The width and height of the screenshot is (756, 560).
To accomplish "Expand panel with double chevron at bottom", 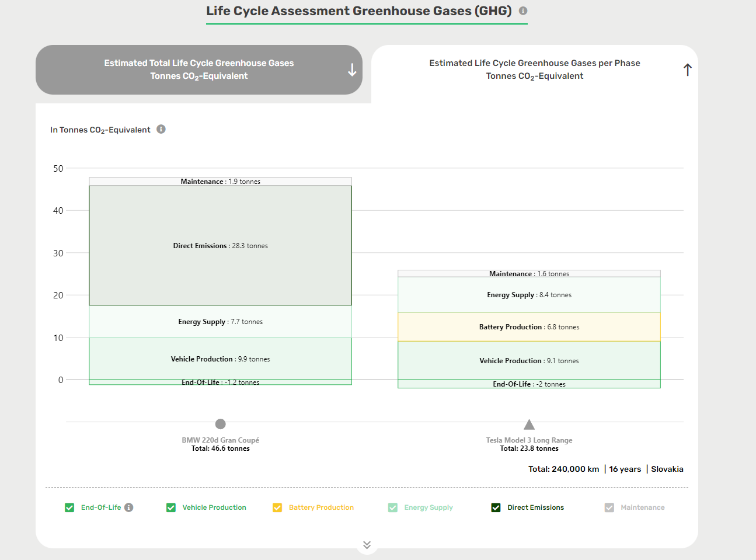I will 367,545.
